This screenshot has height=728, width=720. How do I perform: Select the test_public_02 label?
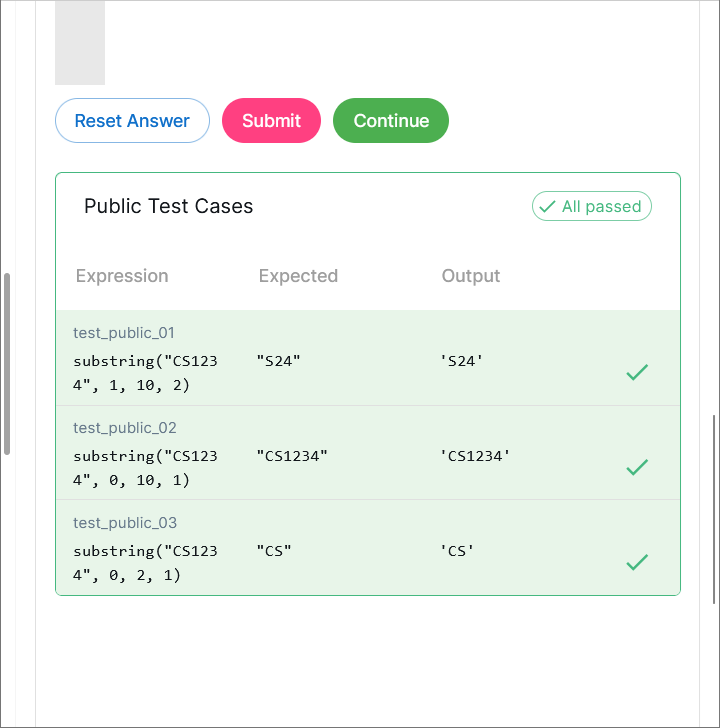click(x=125, y=428)
